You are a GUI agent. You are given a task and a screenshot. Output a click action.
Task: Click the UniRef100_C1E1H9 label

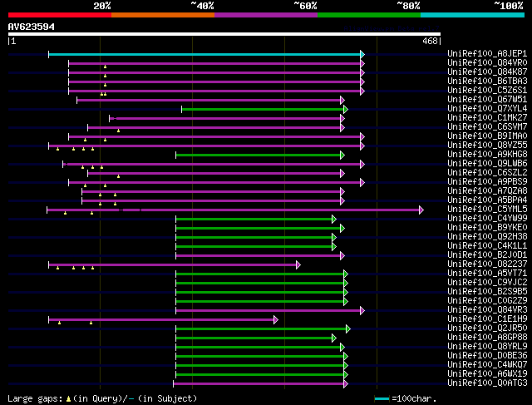(x=487, y=319)
